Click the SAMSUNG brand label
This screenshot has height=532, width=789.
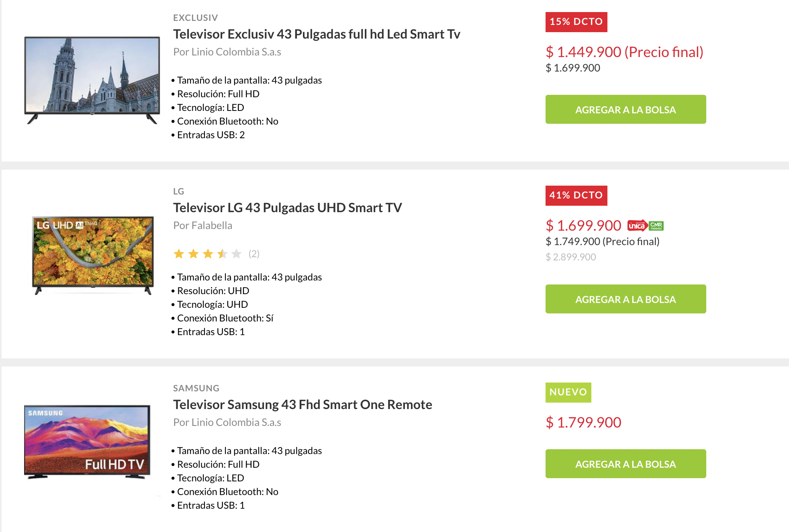click(196, 388)
